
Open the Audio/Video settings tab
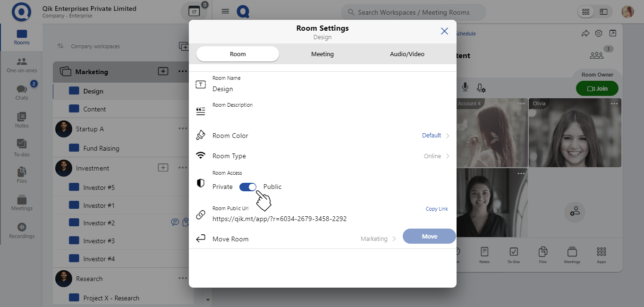tap(407, 54)
